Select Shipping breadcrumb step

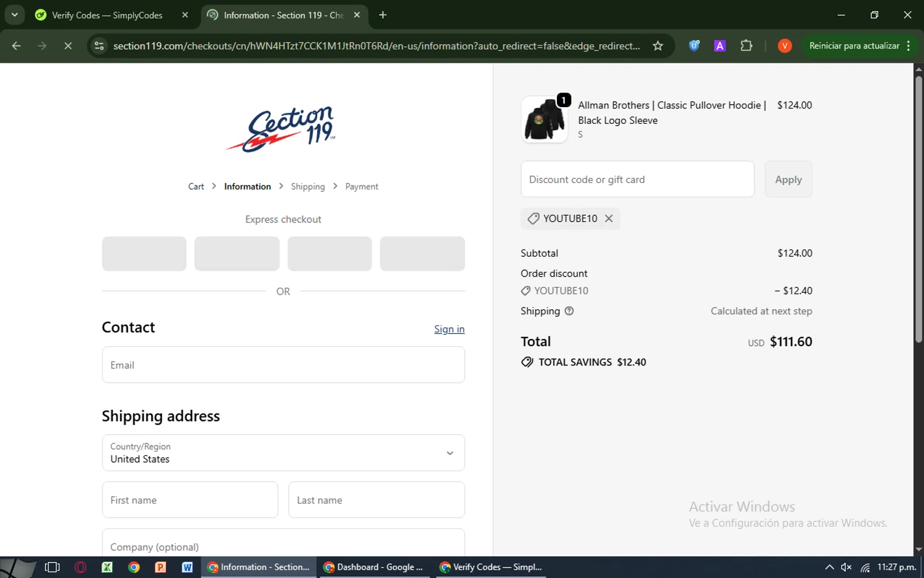307,187
